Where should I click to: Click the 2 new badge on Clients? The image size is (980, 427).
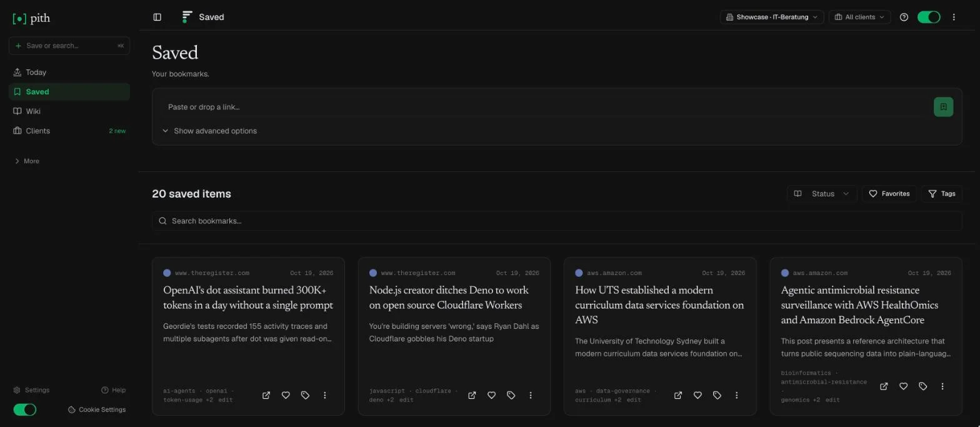tap(117, 131)
